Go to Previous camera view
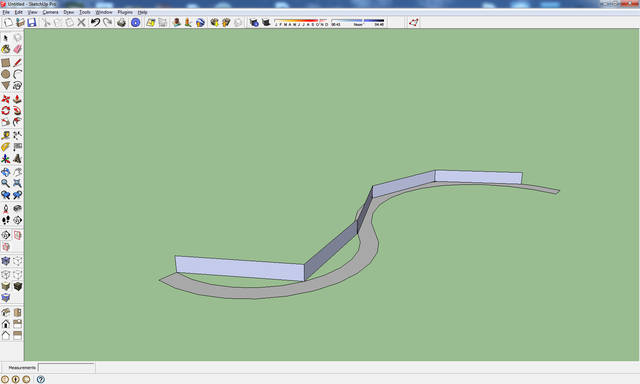The height and width of the screenshot is (384, 640). coord(6,195)
